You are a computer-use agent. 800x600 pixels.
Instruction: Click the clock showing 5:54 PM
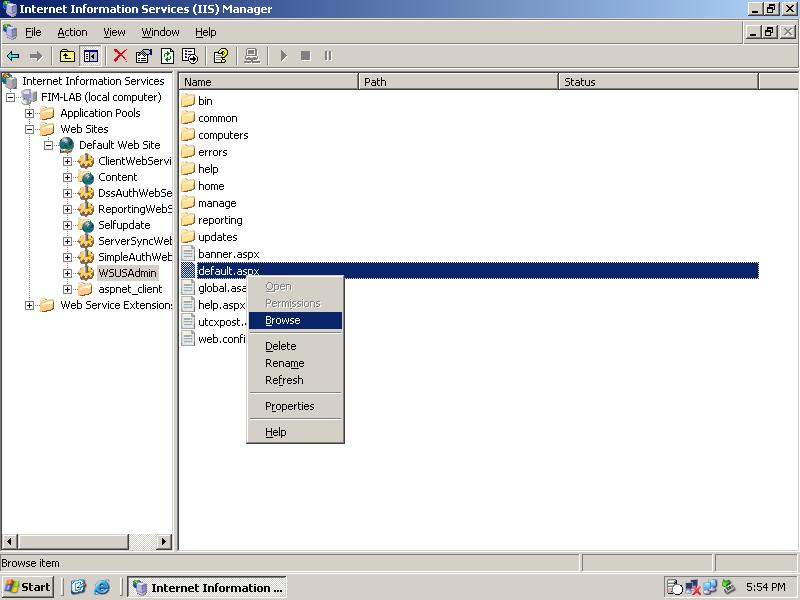[x=765, y=587]
